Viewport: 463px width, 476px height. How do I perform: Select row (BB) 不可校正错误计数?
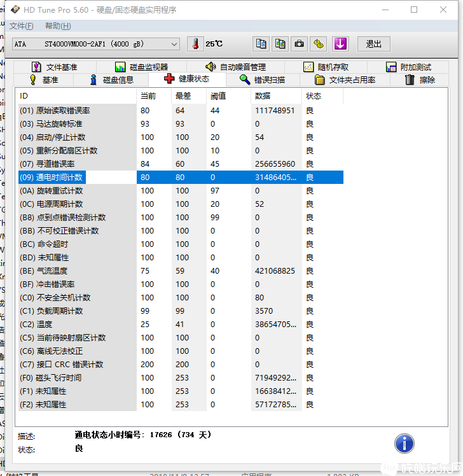click(181, 231)
